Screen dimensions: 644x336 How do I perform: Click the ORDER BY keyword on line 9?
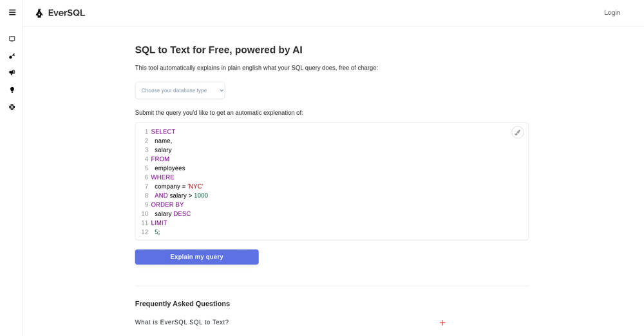pos(167,205)
